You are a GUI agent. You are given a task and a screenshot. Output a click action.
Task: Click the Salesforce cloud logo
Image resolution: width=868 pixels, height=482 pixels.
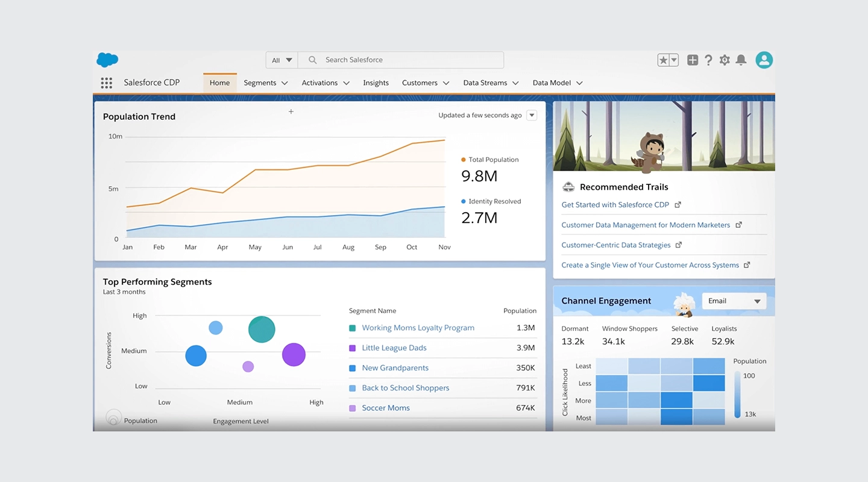point(107,60)
